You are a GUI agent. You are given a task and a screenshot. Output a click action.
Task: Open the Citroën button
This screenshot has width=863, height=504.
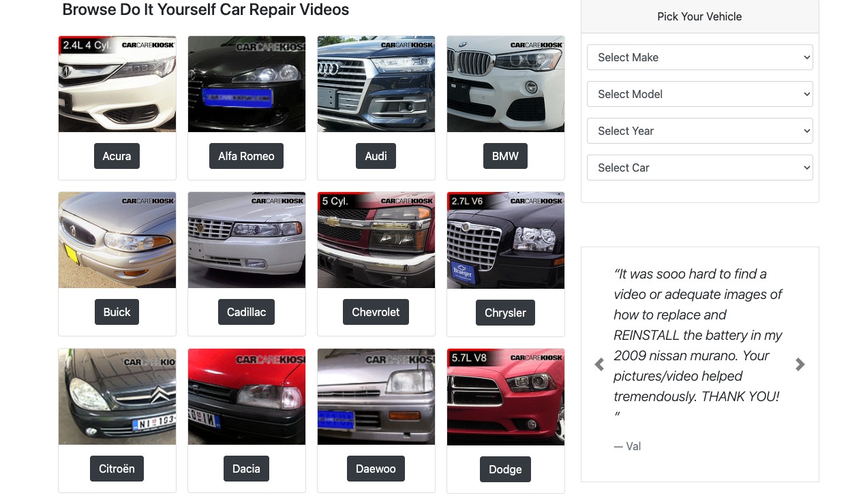(x=117, y=469)
